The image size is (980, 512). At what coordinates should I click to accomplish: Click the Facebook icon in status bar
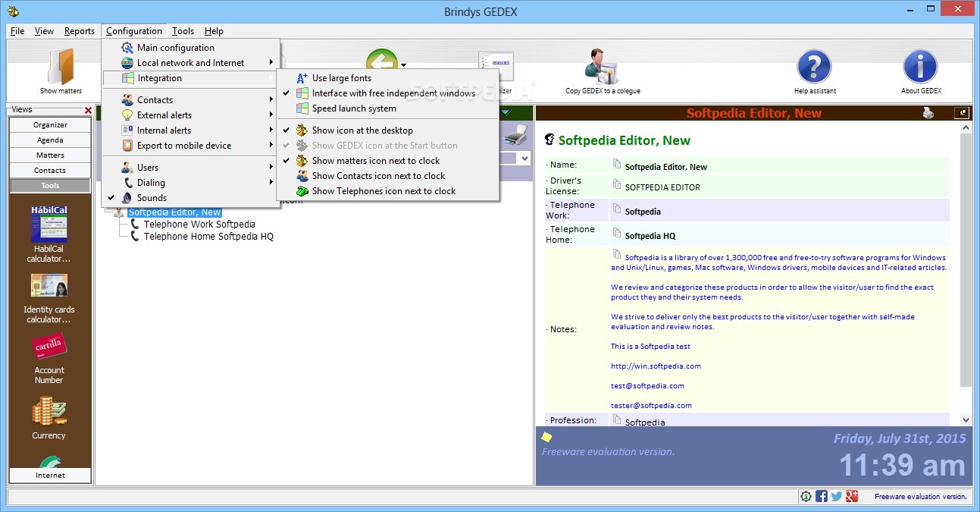[x=821, y=496]
